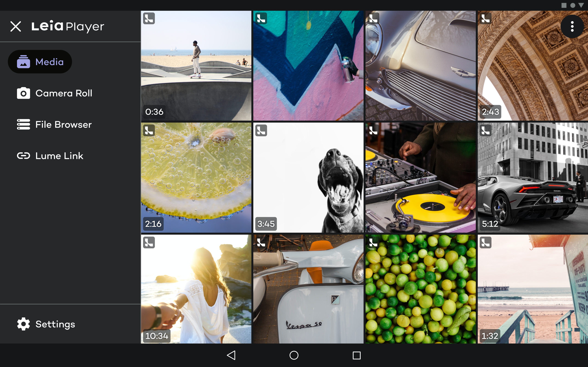This screenshot has height=367, width=588.
Task: Open the lemon slice 2:16 video
Action: (196, 178)
